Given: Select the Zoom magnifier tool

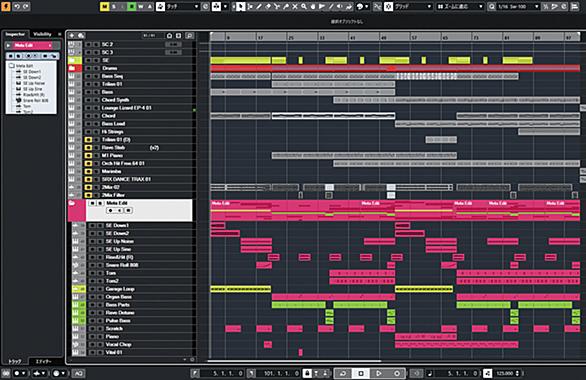Looking at the screenshot, I should click(304, 6).
